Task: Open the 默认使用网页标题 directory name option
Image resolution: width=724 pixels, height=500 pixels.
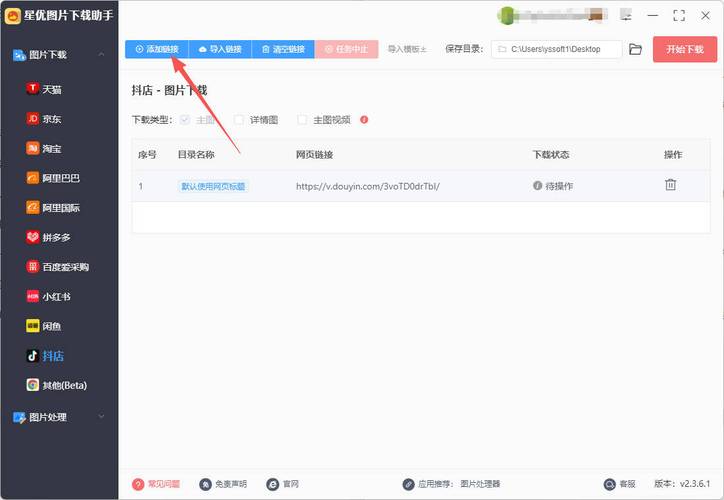Action: click(213, 186)
